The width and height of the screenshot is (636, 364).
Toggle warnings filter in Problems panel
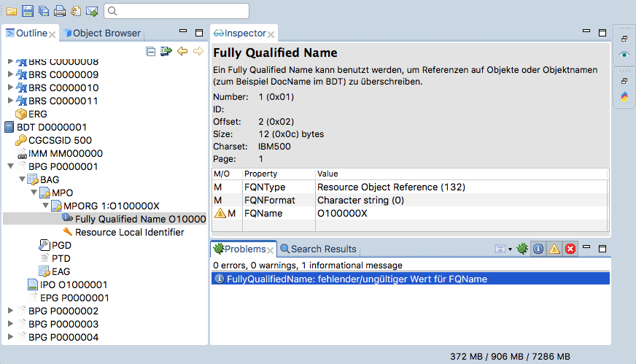pos(554,249)
